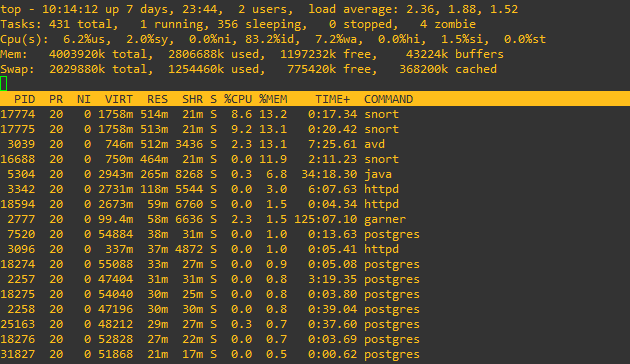The image size is (630, 364).
Task: Select the VIRT column header
Action: click(x=119, y=99)
